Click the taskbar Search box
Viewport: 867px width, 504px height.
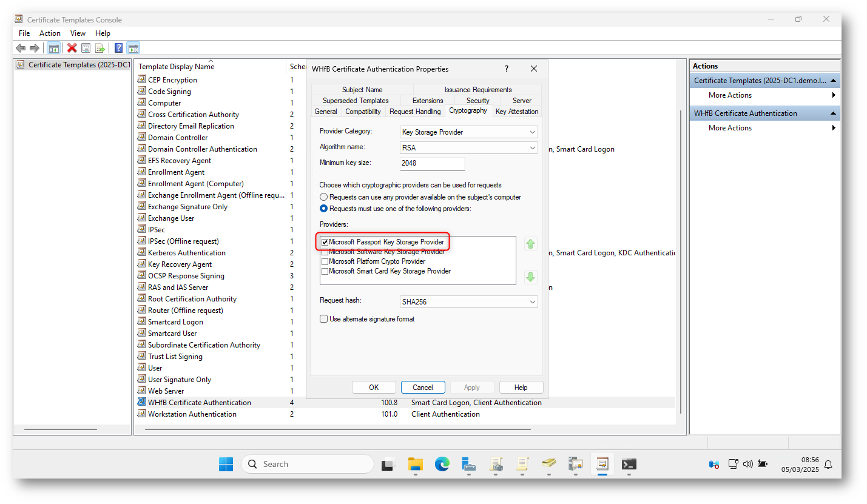[x=308, y=464]
